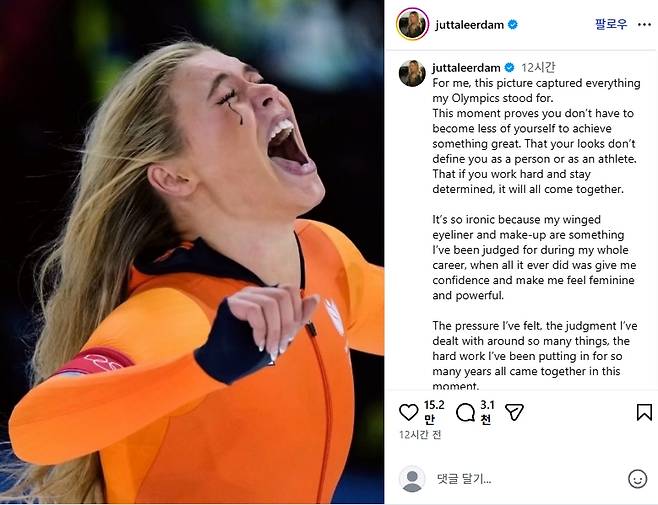Click the gray commenter avatar beside input
Image resolution: width=658 pixels, height=505 pixels.
[412, 479]
